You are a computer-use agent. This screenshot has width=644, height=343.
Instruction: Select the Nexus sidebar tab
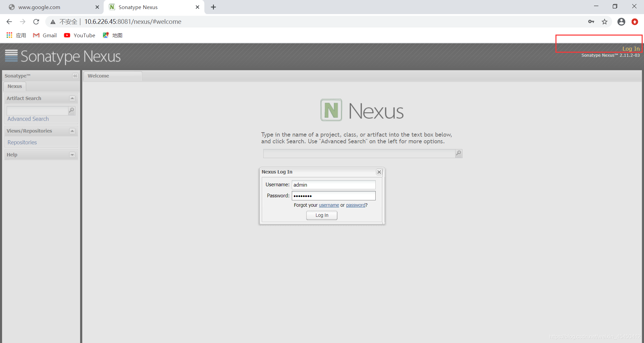click(15, 86)
